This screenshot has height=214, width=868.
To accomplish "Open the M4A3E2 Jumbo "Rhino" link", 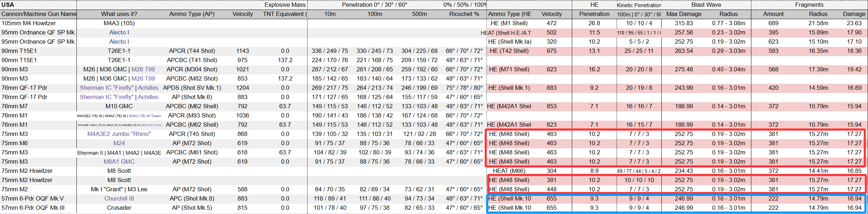I will [119, 134].
